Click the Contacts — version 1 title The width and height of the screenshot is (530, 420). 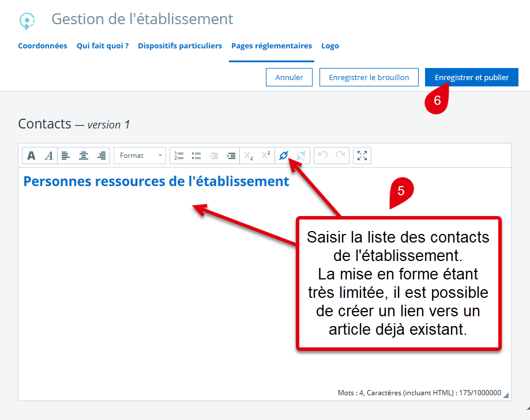coord(74,124)
